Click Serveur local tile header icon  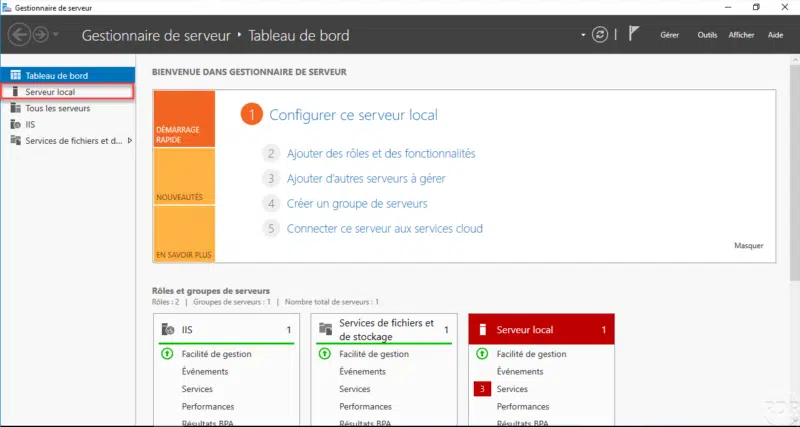pos(482,330)
